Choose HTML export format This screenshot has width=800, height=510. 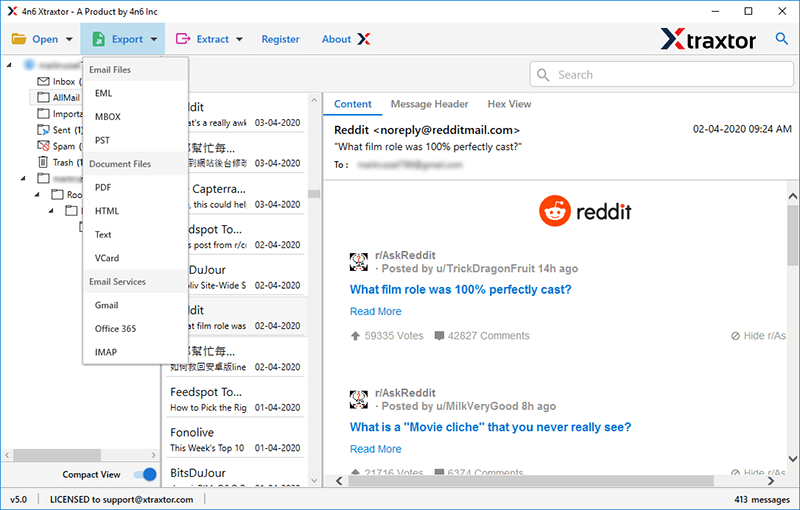[x=135, y=211]
